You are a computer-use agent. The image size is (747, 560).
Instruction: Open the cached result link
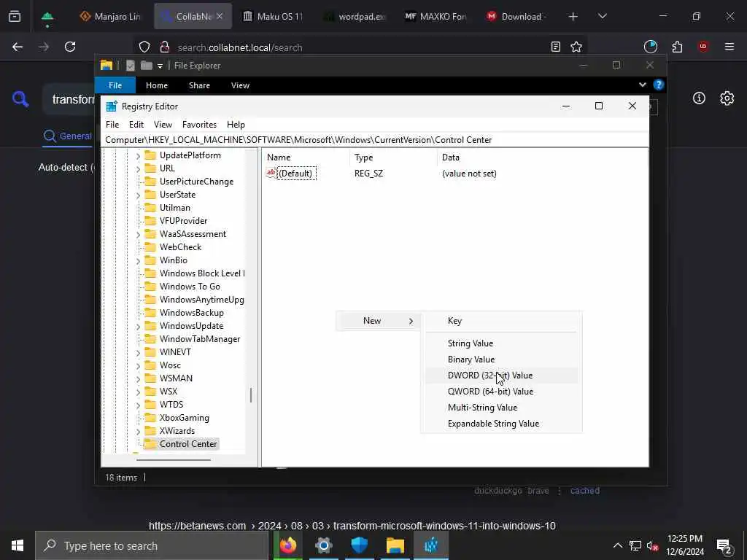pos(585,491)
